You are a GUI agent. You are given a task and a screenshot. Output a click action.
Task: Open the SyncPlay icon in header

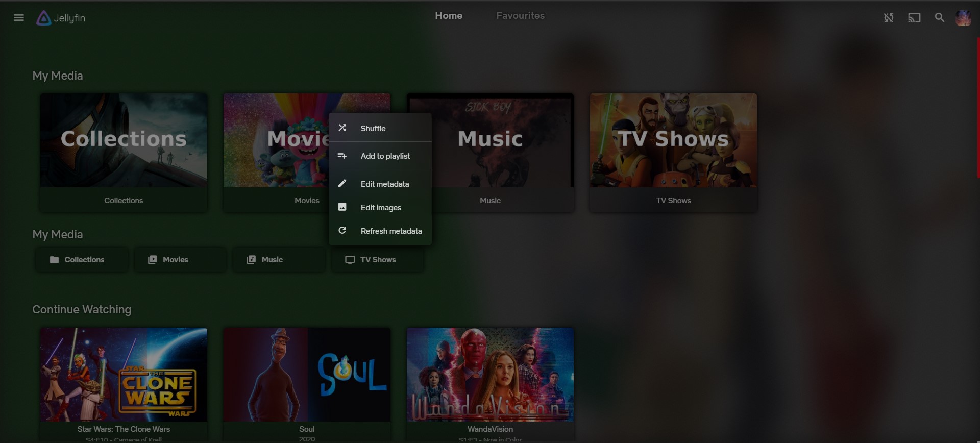pos(889,18)
